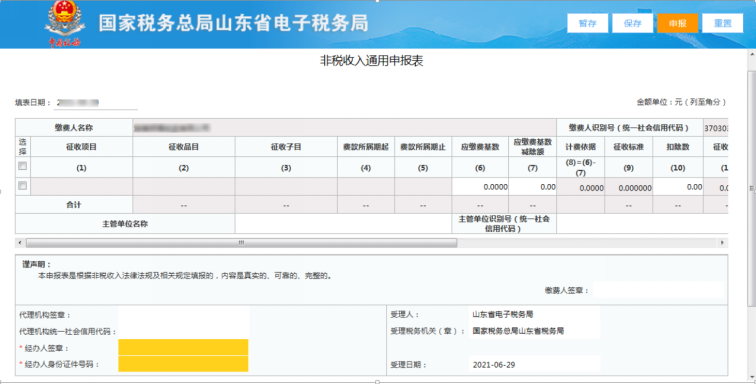Click the 征收品目 column header
756x385 pixels.
pyautogui.click(x=184, y=146)
